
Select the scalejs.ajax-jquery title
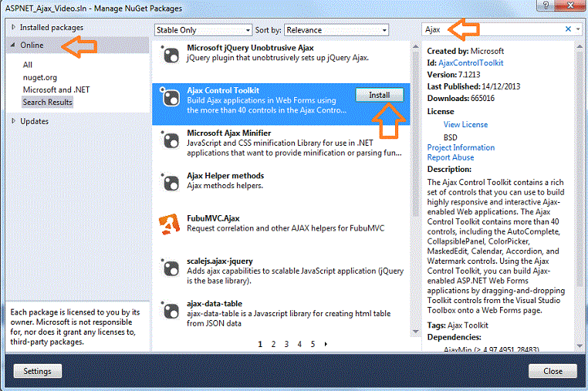(220, 261)
